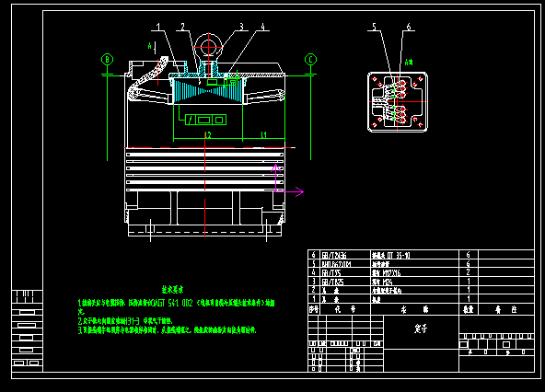Select item number 3 cell in parts list

coord(314,282)
